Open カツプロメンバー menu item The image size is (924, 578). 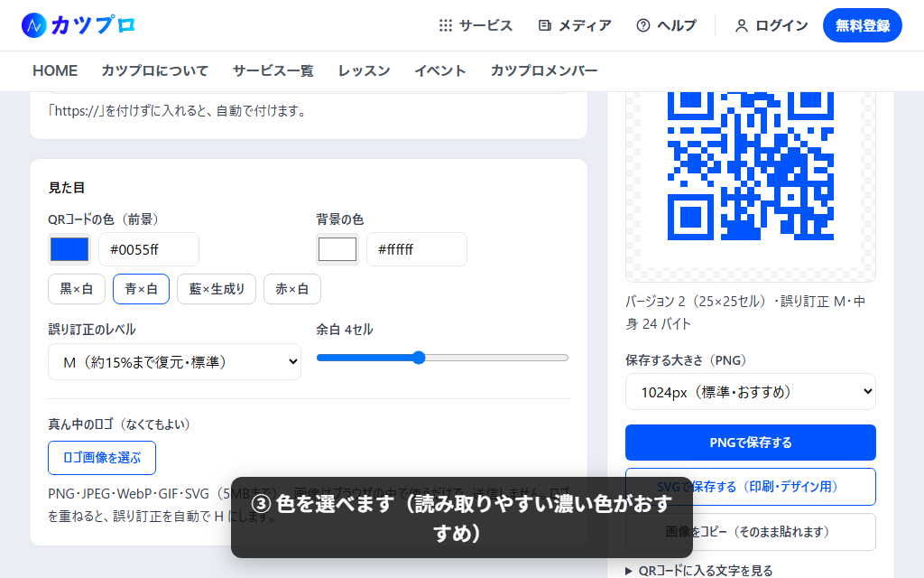click(544, 70)
